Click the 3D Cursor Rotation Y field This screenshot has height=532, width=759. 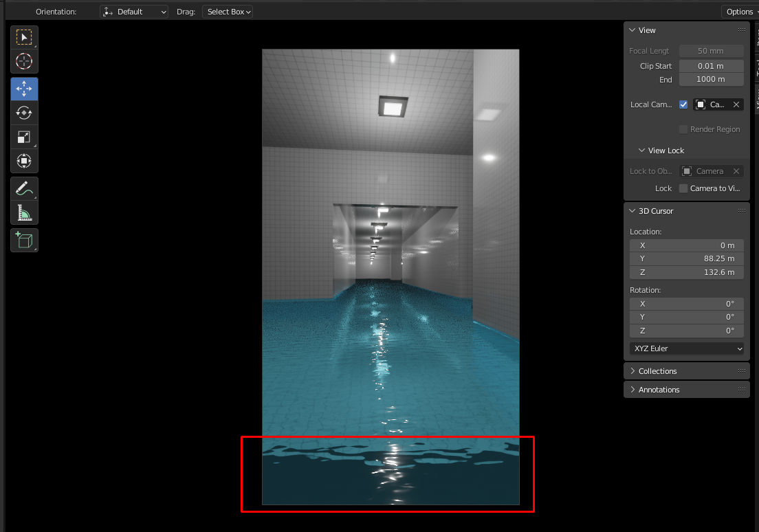click(686, 317)
